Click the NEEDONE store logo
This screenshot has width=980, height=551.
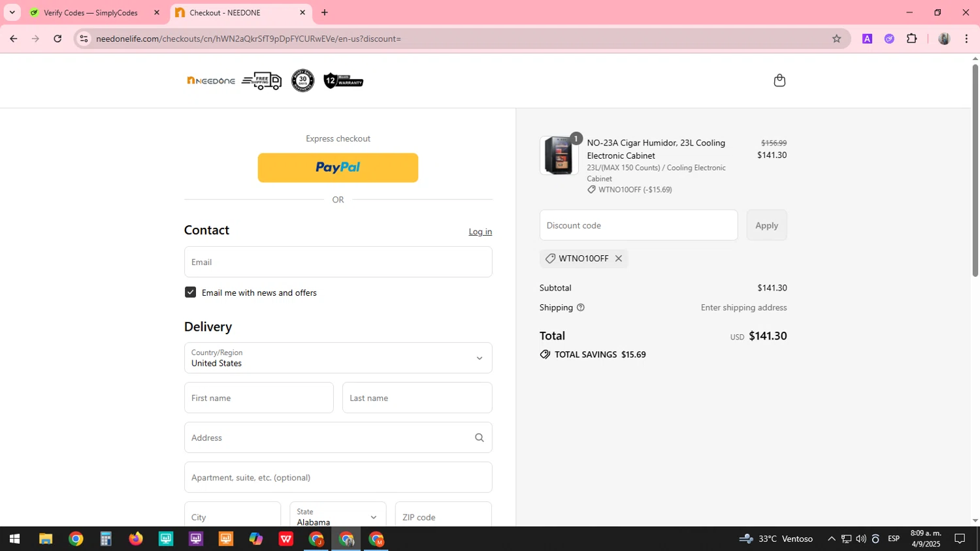click(x=211, y=80)
